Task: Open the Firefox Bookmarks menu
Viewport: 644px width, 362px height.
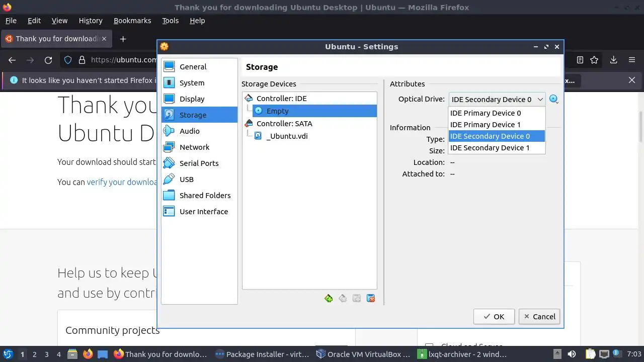Action: click(132, 21)
